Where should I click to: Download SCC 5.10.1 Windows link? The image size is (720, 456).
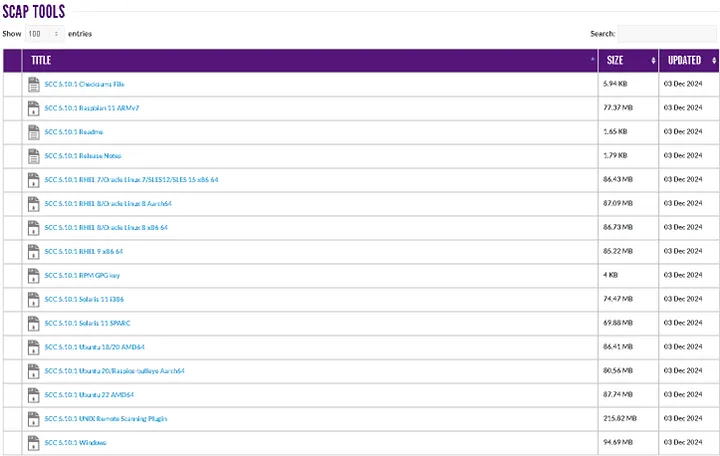coord(76,442)
